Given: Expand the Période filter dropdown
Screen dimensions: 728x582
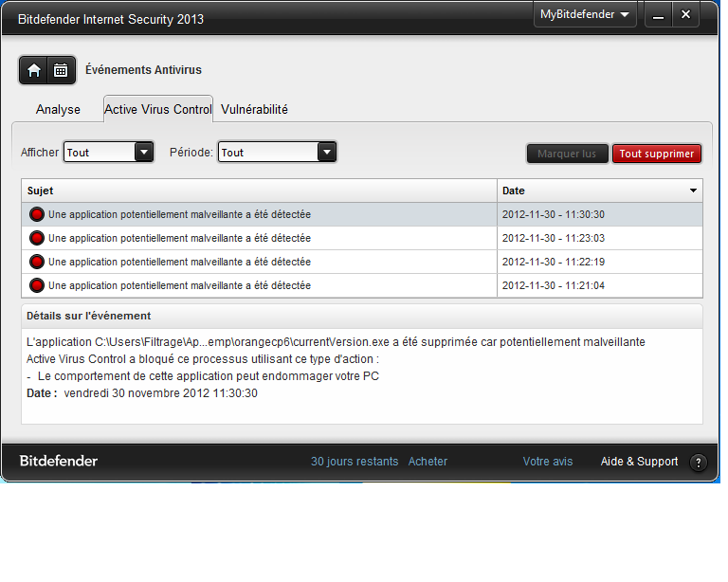Looking at the screenshot, I should point(327,152).
